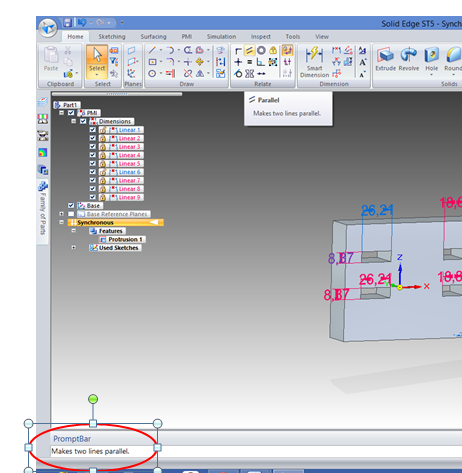Choose the Rectangle draw tool
The height and width of the screenshot is (473, 462).
(x=152, y=62)
